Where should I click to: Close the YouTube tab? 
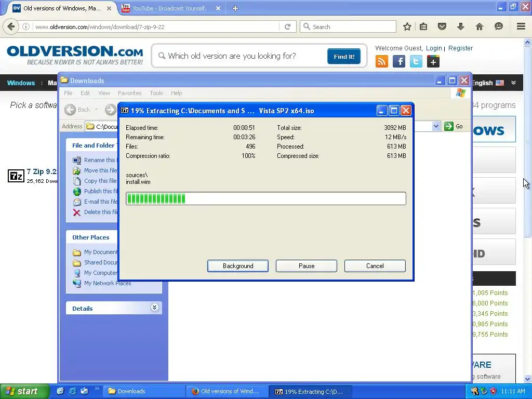tap(218, 8)
